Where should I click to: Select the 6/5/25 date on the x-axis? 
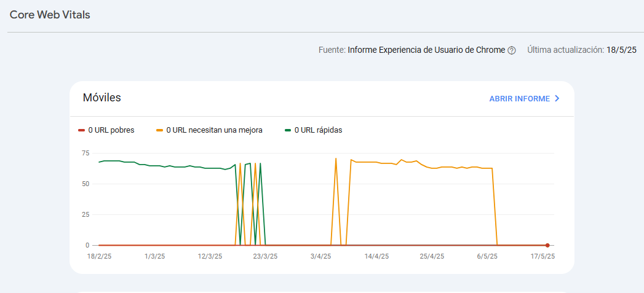[487, 256]
